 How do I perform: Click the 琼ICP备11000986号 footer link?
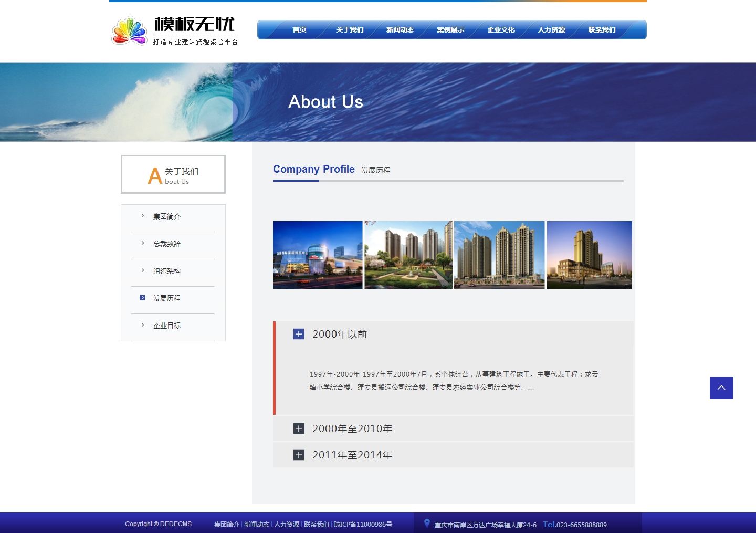pyautogui.click(x=363, y=525)
